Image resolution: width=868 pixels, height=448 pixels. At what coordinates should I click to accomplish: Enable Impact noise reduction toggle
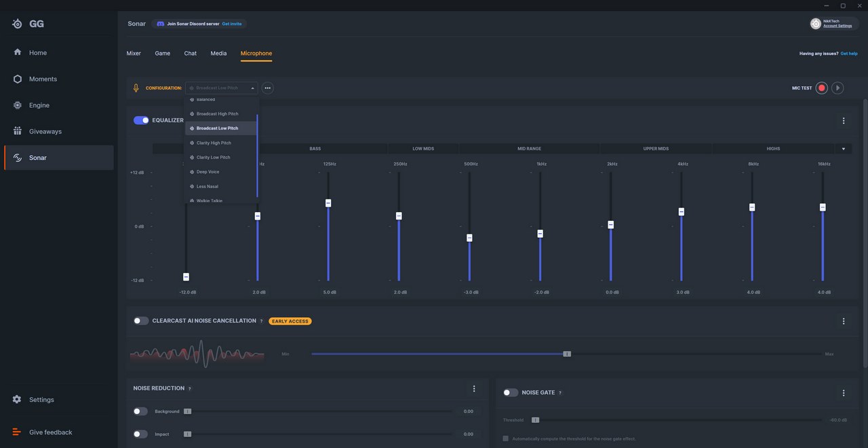pyautogui.click(x=140, y=434)
